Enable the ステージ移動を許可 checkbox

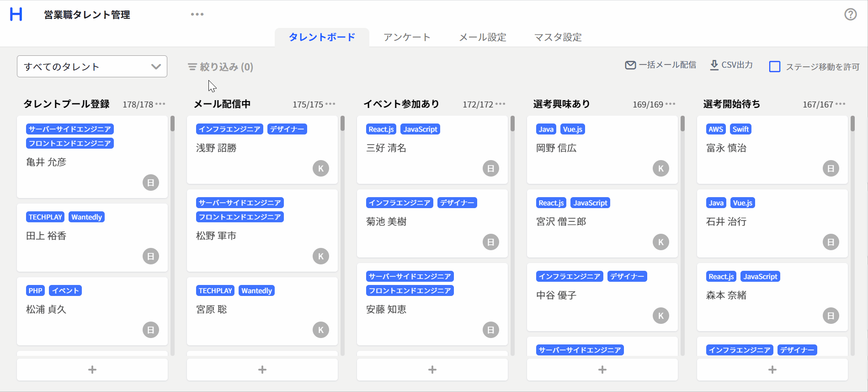(775, 67)
